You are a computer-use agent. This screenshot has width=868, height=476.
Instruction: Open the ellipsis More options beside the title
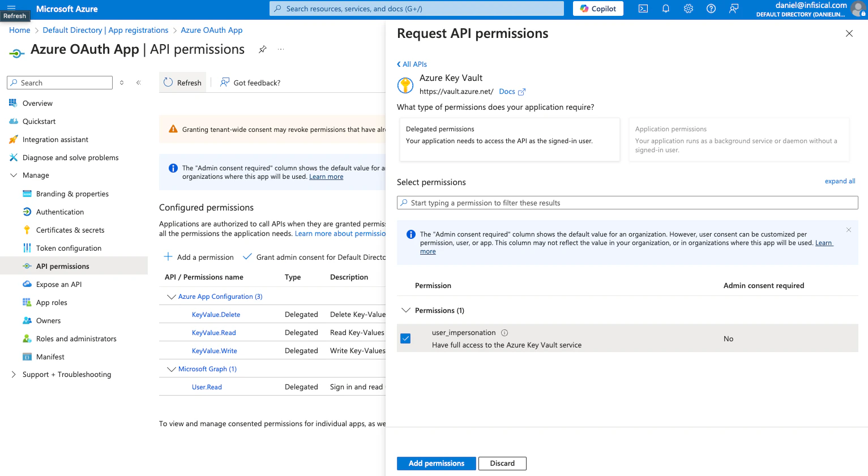click(281, 49)
